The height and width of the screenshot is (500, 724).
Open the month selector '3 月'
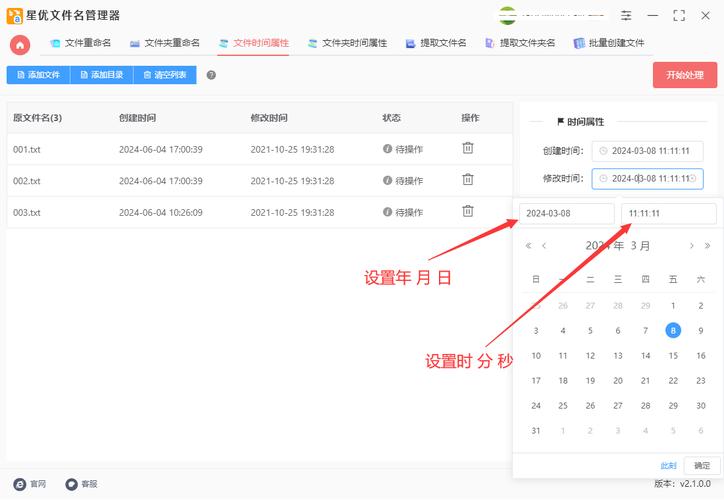(x=640, y=246)
